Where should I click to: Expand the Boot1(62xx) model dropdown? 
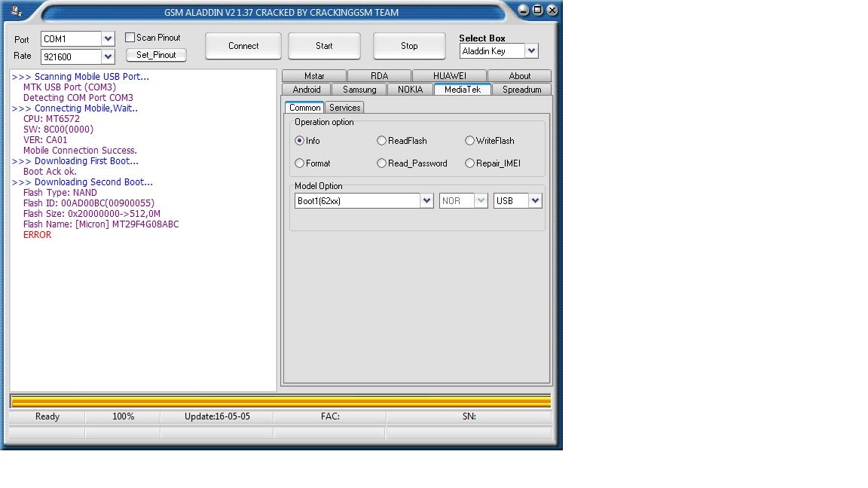426,200
